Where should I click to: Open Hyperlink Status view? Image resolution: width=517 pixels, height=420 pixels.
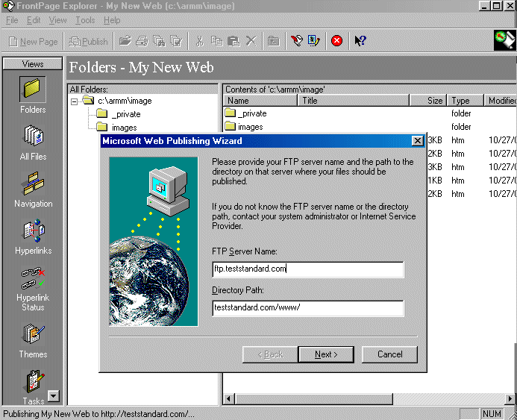point(33,289)
